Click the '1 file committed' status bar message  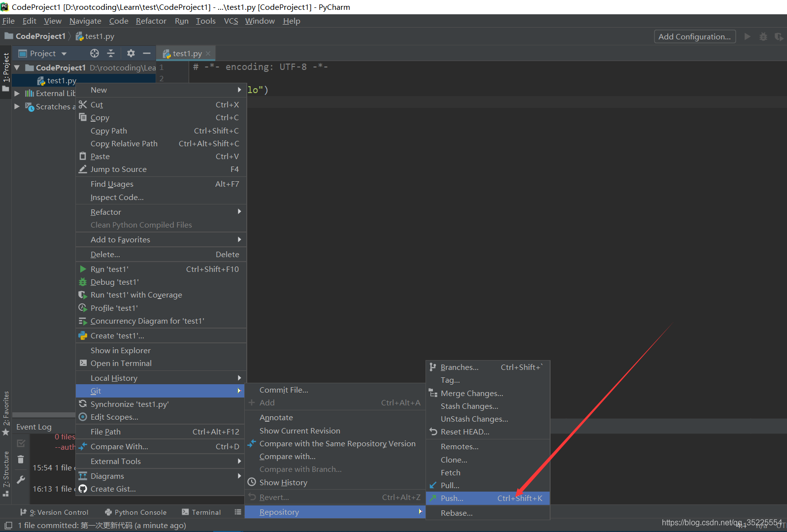(x=102, y=525)
